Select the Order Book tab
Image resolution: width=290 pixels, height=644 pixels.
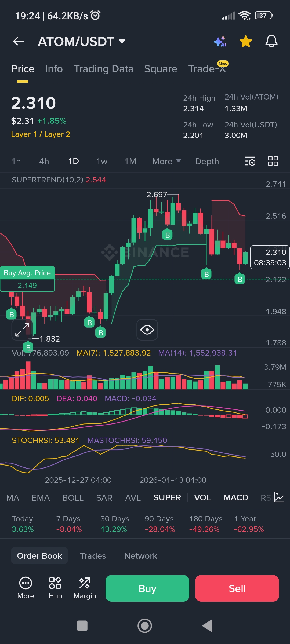(39, 556)
